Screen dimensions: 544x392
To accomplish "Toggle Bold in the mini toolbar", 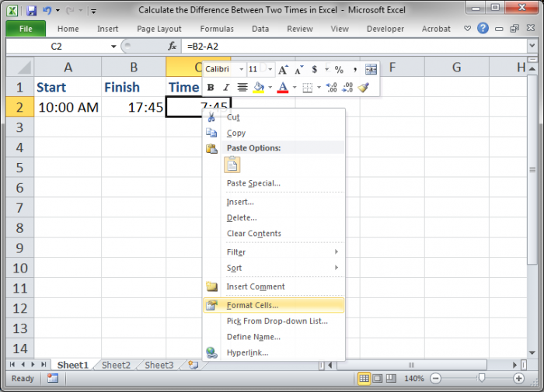I will pos(211,88).
